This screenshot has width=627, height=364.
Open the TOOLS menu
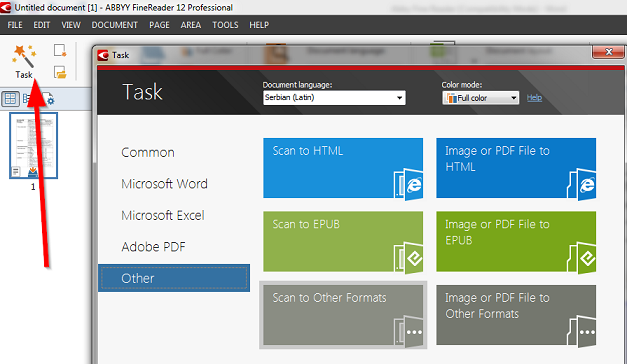(225, 25)
